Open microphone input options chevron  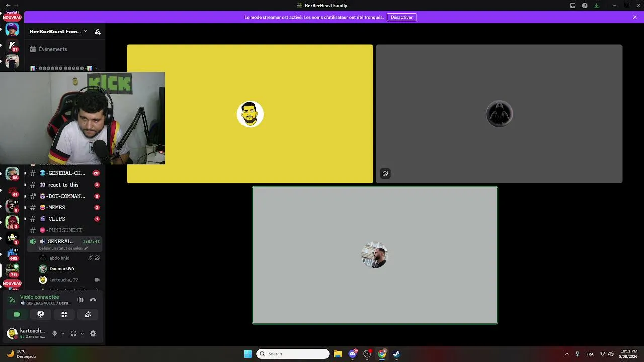click(63, 333)
